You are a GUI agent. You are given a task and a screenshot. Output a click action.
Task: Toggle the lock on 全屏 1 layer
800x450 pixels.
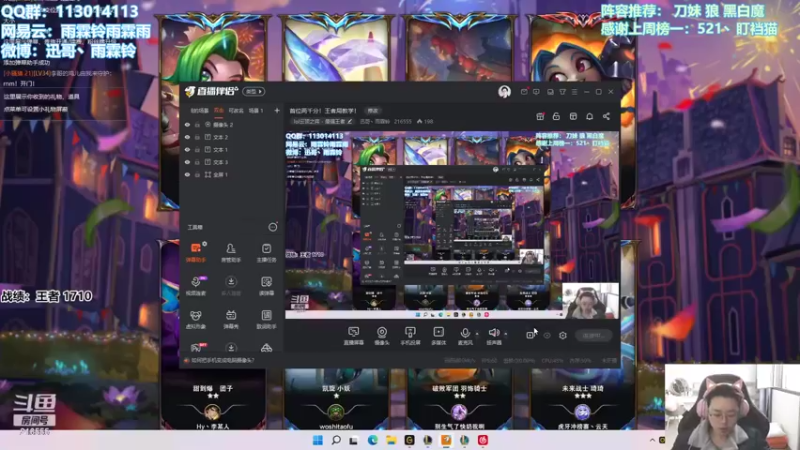197,174
